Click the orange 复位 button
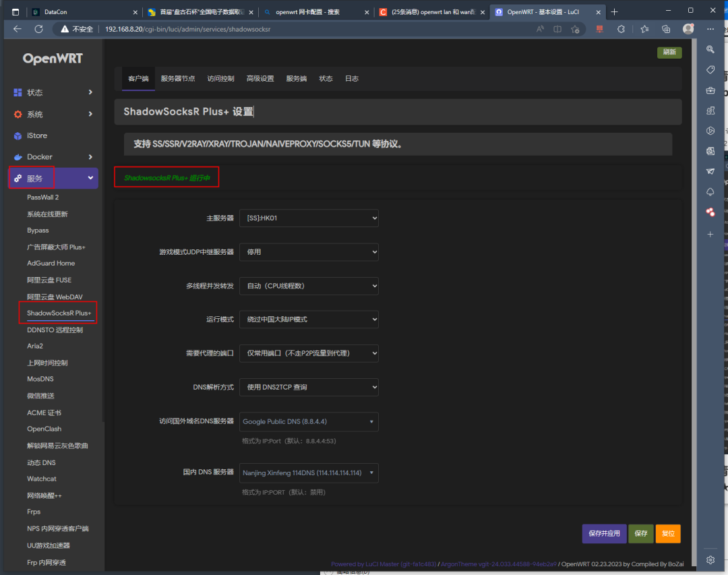The width and height of the screenshot is (728, 575). (x=668, y=534)
